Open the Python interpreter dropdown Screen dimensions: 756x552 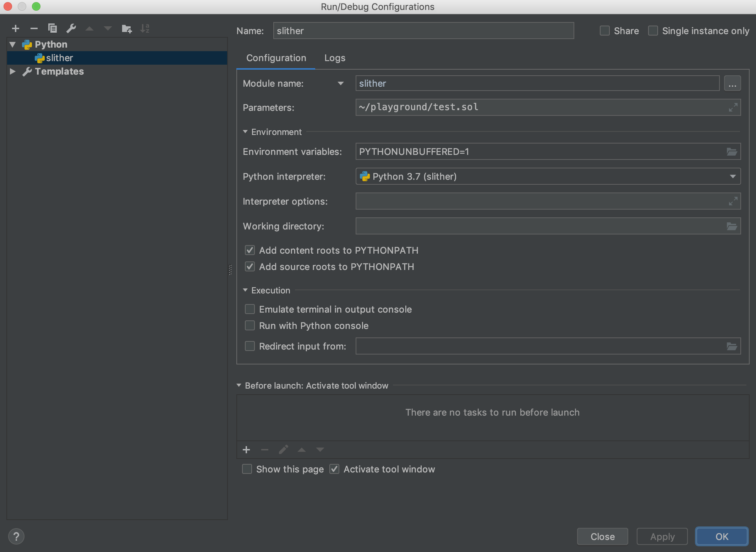[733, 176]
